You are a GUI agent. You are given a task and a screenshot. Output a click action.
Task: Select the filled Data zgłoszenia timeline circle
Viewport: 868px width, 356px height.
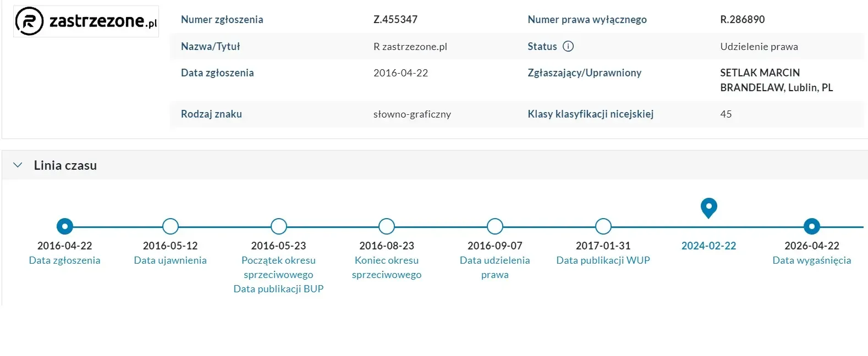64,226
